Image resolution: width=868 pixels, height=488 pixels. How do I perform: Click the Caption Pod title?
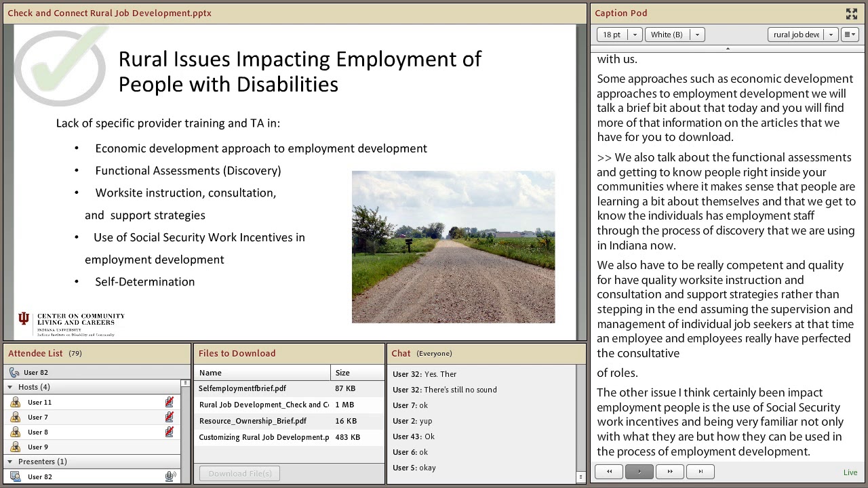pos(620,13)
